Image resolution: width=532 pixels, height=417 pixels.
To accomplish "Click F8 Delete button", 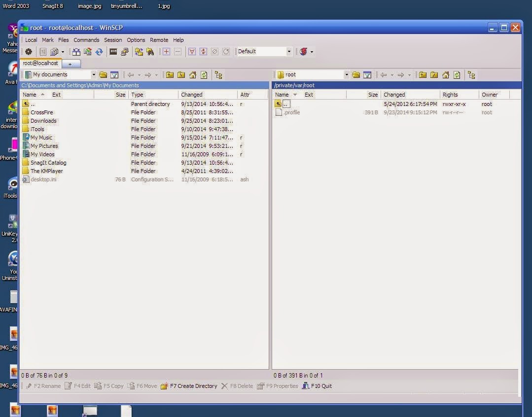I will point(237,386).
